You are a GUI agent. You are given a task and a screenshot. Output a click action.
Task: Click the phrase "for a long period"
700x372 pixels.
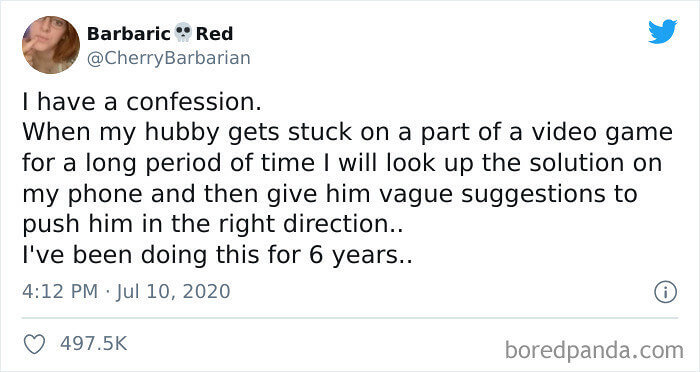pyautogui.click(x=124, y=163)
